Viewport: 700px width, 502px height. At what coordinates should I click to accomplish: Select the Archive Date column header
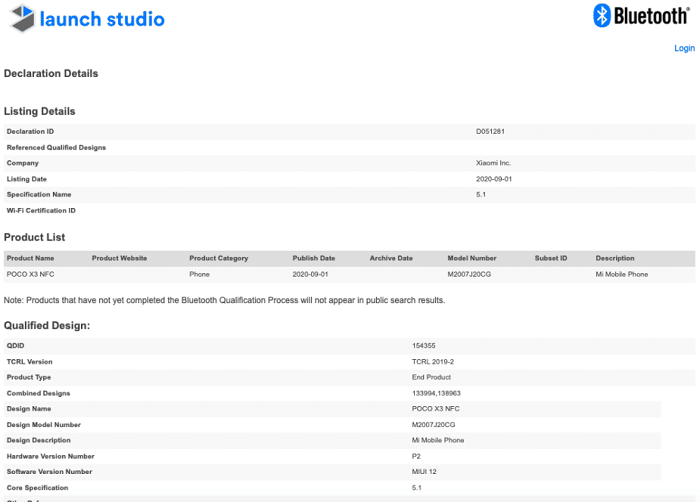coord(391,258)
